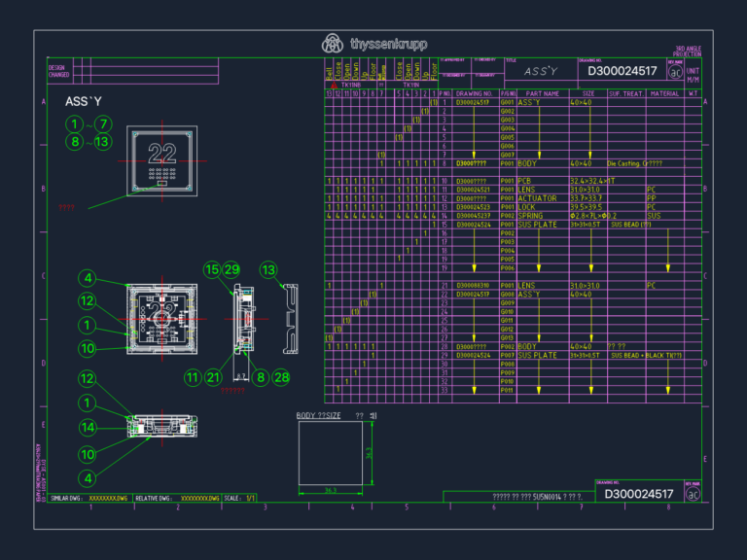Screen dimensions: 747x560
Task: Click size cell 33.7×33.7
Action: (586, 198)
